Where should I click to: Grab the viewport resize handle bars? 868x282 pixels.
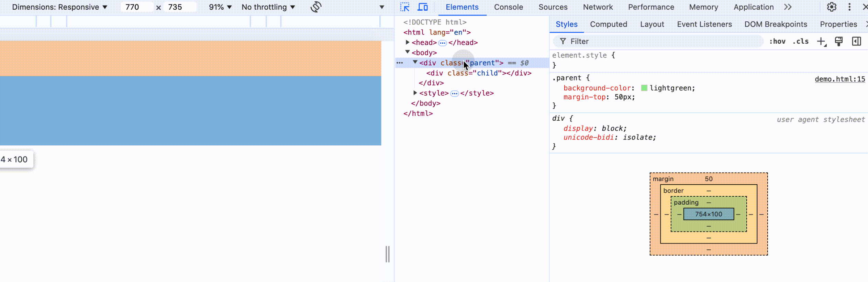(x=387, y=254)
